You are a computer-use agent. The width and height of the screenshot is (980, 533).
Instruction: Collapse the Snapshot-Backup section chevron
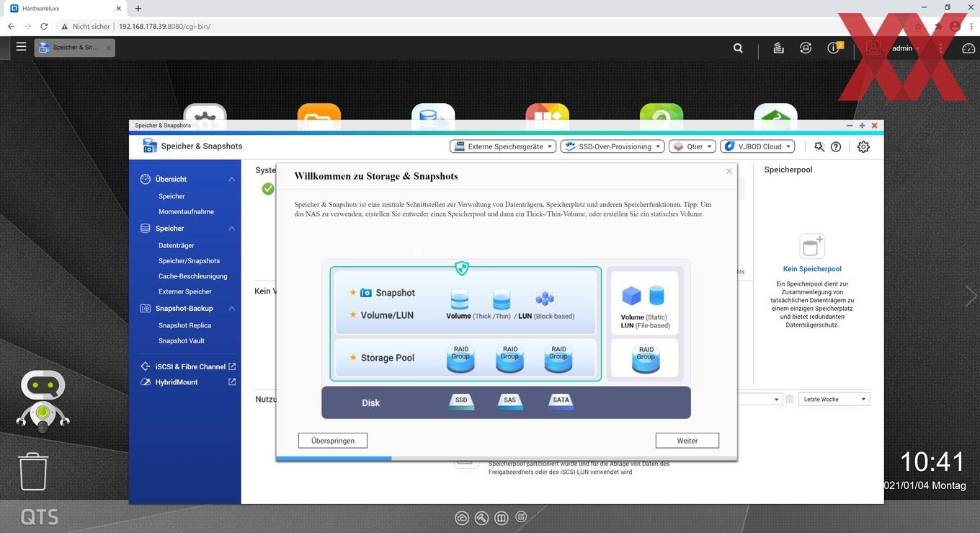[232, 308]
